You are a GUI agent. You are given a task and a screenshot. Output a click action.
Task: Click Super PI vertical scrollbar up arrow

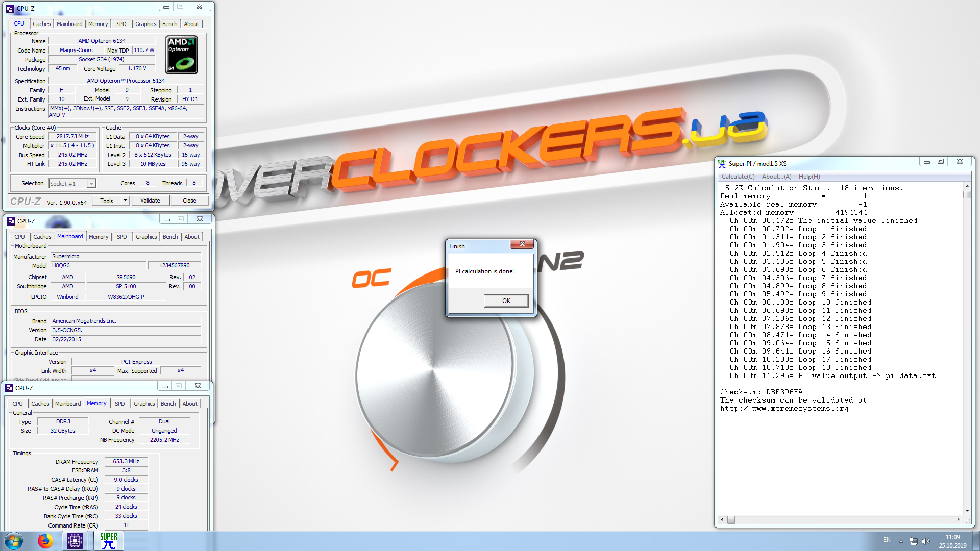point(967,186)
